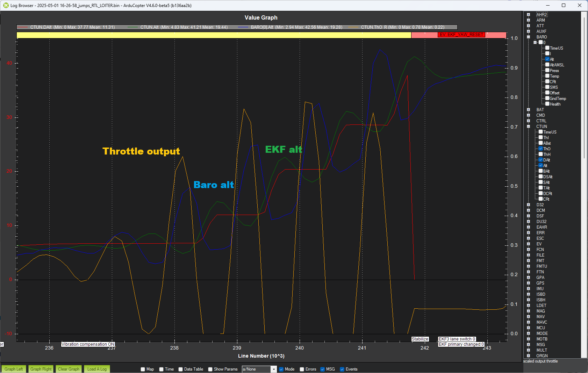Uncheck the BARO Alt checkbox
Image resolution: width=588 pixels, height=373 pixels.
point(547,59)
